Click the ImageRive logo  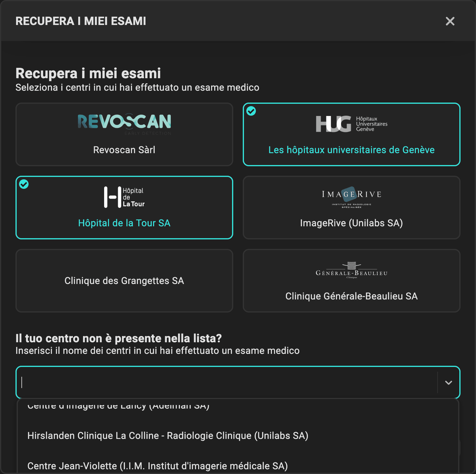pos(351,197)
